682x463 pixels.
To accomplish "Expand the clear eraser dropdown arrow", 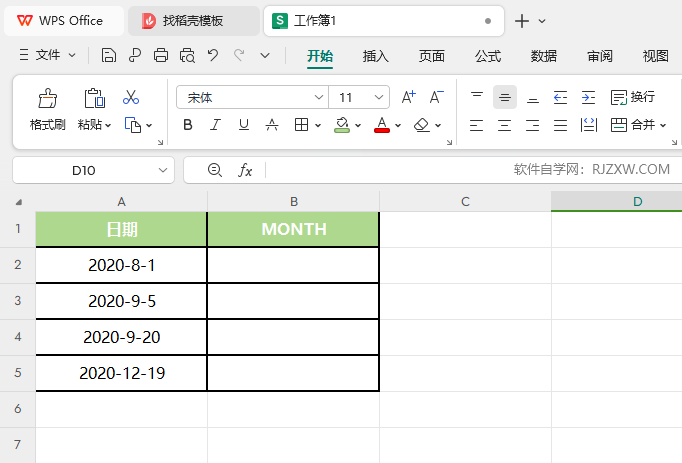I will [x=438, y=126].
